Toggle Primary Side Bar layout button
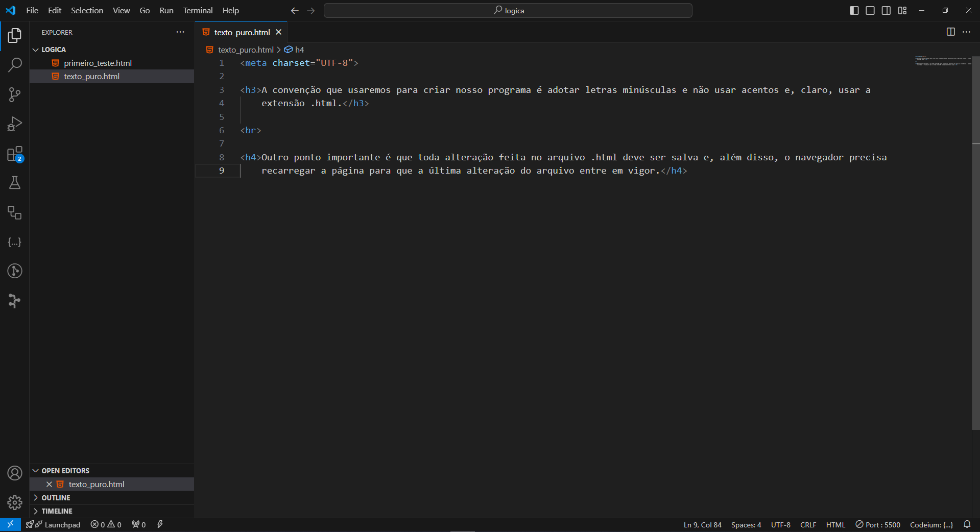Image resolution: width=980 pixels, height=532 pixels. 854,11
